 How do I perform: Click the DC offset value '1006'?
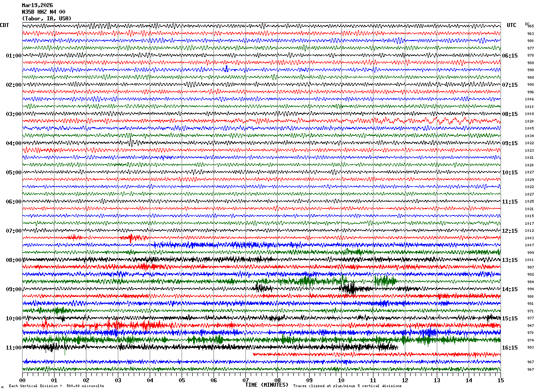(529, 100)
